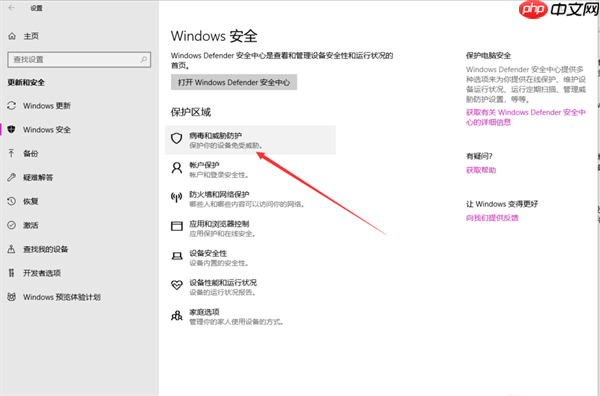Open 设备性能和运行状况 protection area
Screen dimensions: 600x396
pos(250,287)
